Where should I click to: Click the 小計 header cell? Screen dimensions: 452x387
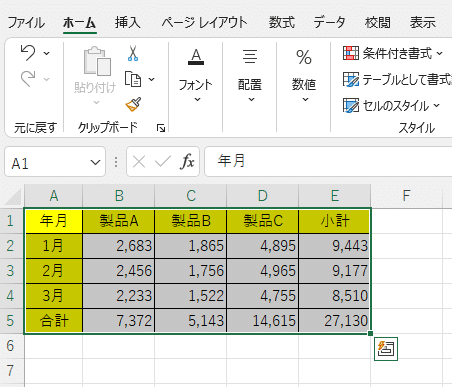[x=335, y=221]
